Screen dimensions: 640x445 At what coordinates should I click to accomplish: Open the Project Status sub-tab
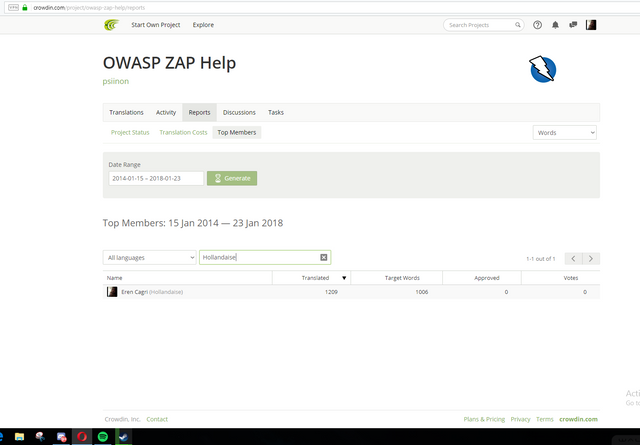point(130,132)
